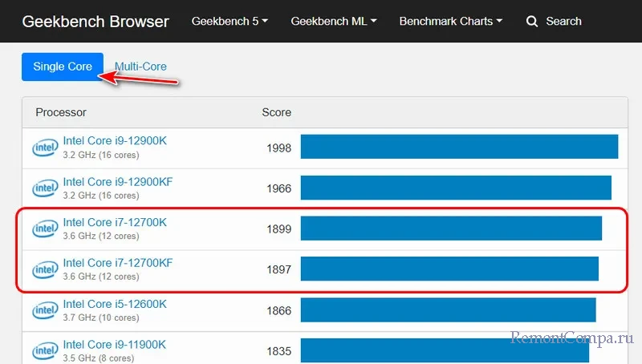The height and width of the screenshot is (364, 642).
Task: Open the Intel Core i5-12600K link
Action: [x=115, y=304]
